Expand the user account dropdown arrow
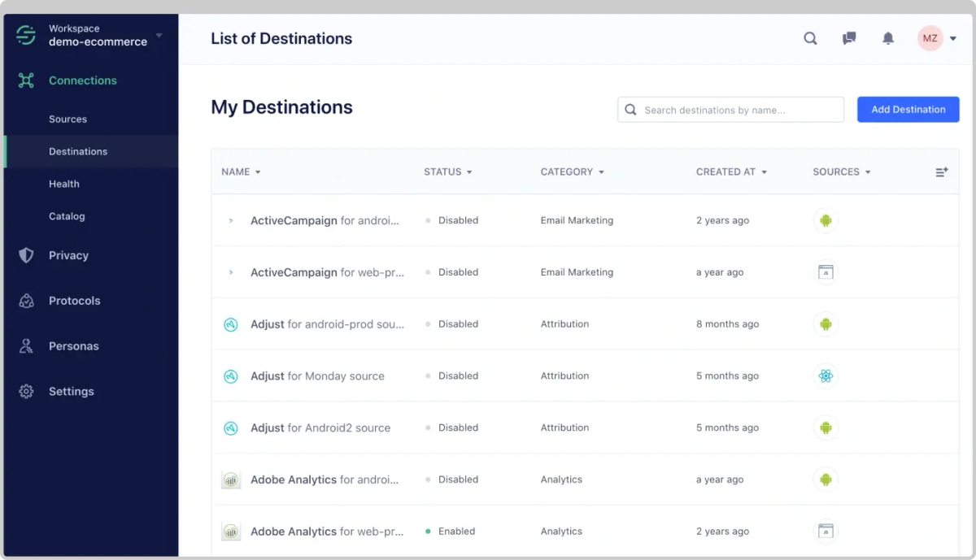The height and width of the screenshot is (560, 976). tap(952, 39)
